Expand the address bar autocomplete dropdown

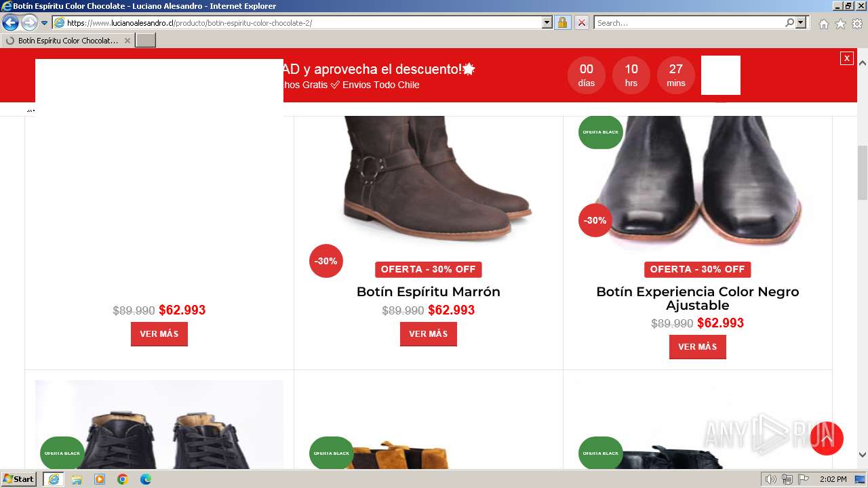coord(547,22)
